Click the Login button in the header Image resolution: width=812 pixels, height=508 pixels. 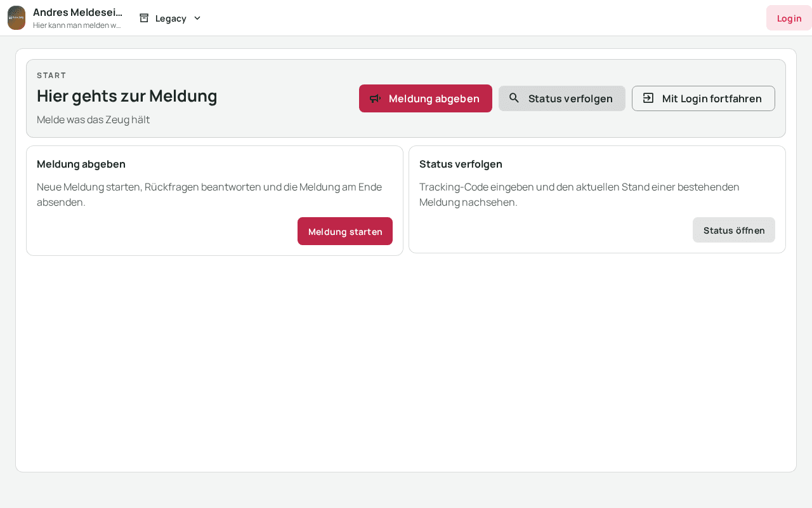point(789,18)
